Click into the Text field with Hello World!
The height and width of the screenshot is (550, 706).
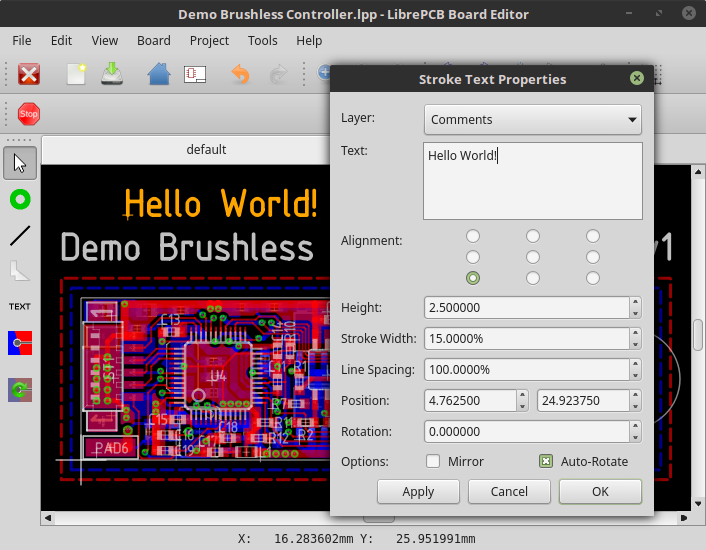(x=533, y=181)
